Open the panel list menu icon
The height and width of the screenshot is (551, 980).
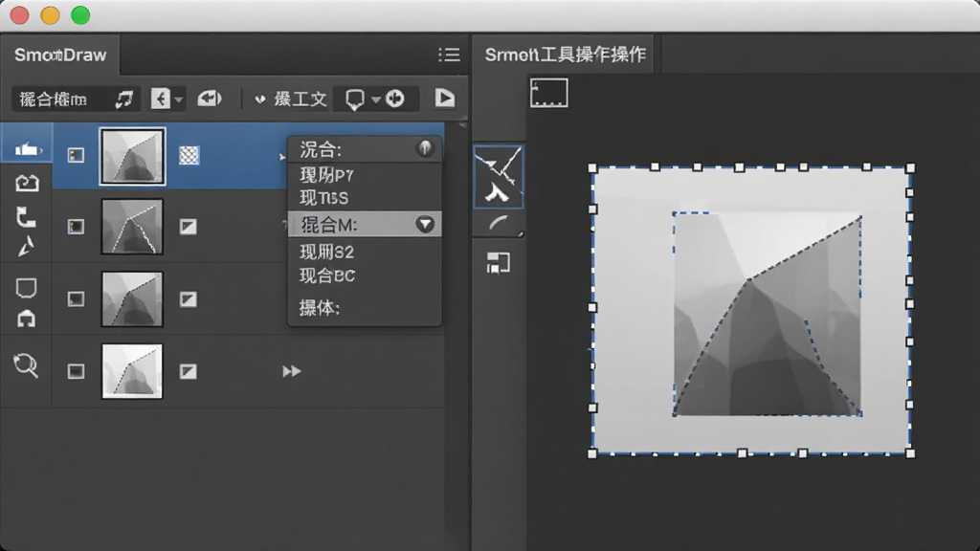(x=449, y=55)
